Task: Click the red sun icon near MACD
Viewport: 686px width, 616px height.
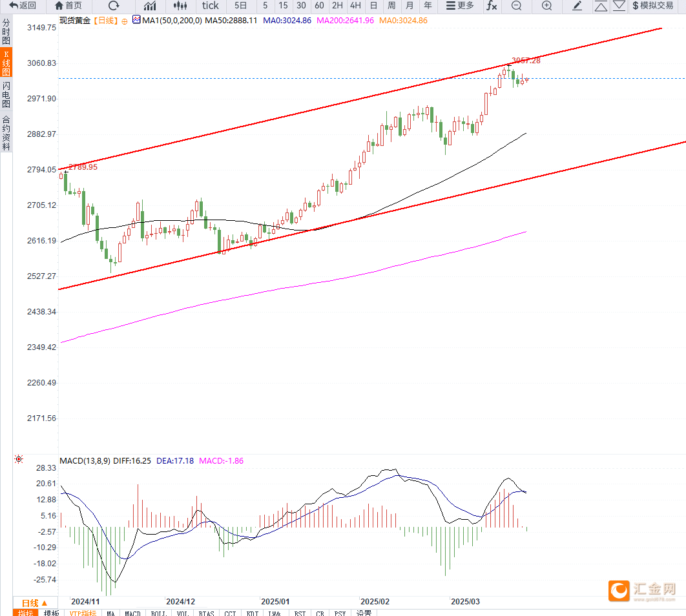Action: pos(18,459)
